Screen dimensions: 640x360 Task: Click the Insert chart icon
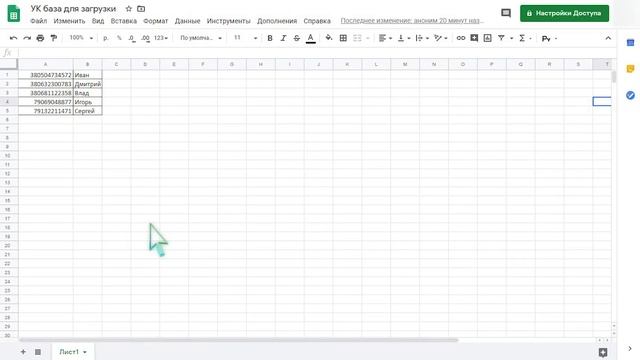[x=487, y=38]
